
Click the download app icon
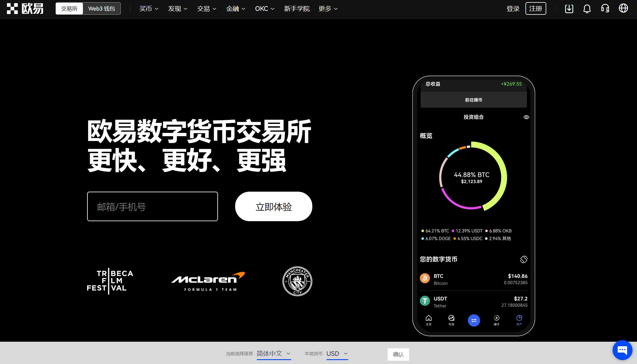pyautogui.click(x=568, y=8)
